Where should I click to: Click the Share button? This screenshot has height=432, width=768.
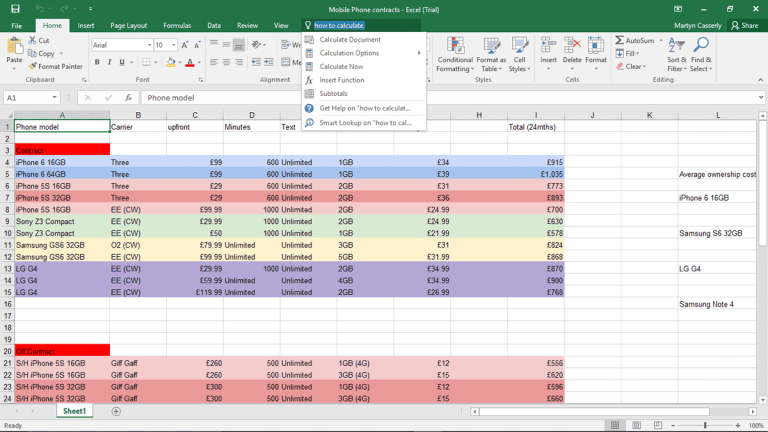(744, 25)
